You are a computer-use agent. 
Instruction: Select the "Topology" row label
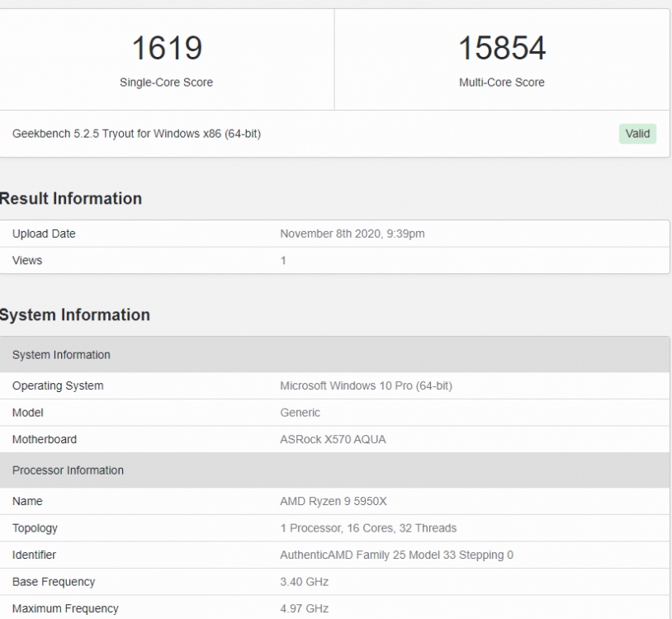point(35,528)
